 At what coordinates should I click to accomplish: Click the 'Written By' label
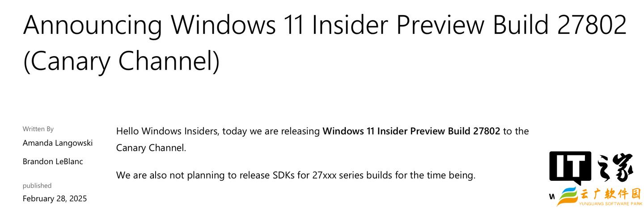pyautogui.click(x=38, y=129)
